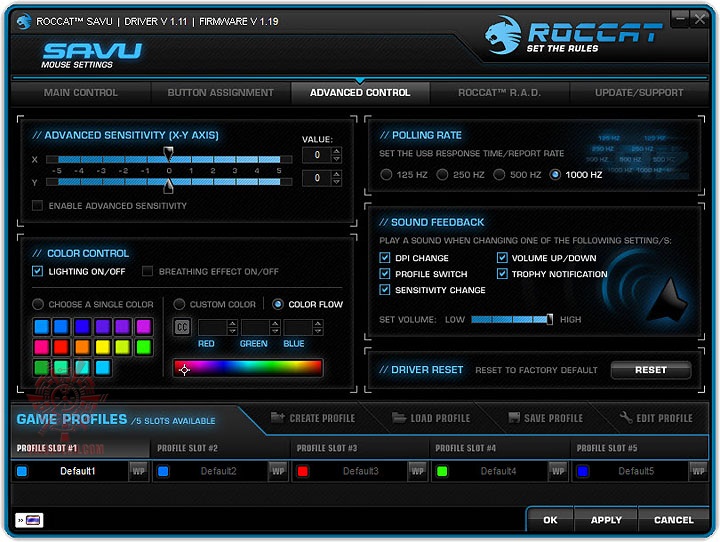This screenshot has height=542, width=720.
Task: Open Button Assignment tab
Action: click(x=220, y=93)
